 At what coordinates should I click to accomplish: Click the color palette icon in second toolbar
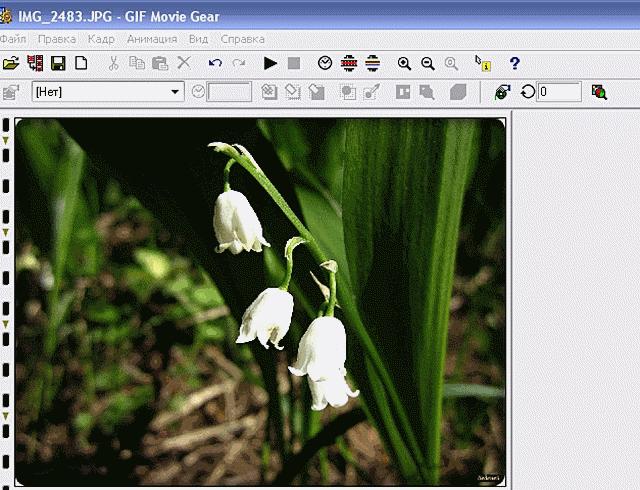tap(599, 92)
